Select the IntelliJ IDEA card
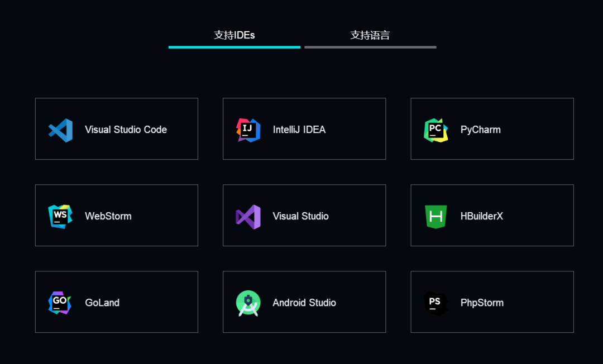Image resolution: width=603 pixels, height=364 pixels. 304,129
